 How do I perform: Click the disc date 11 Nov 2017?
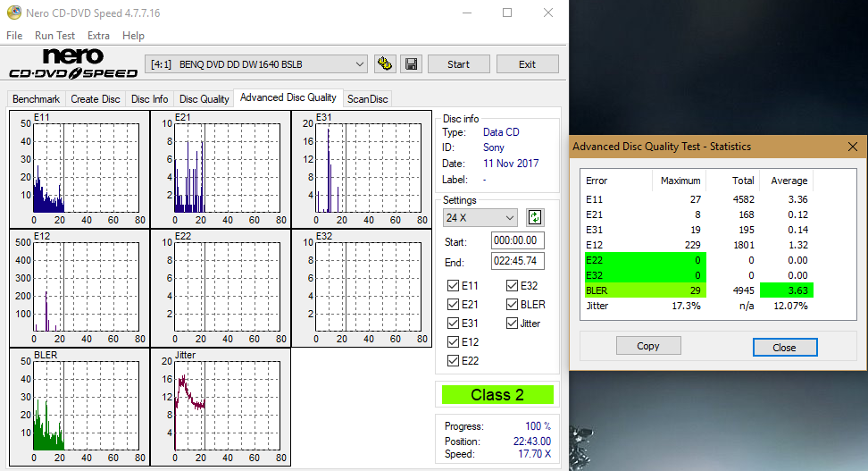[511, 164]
